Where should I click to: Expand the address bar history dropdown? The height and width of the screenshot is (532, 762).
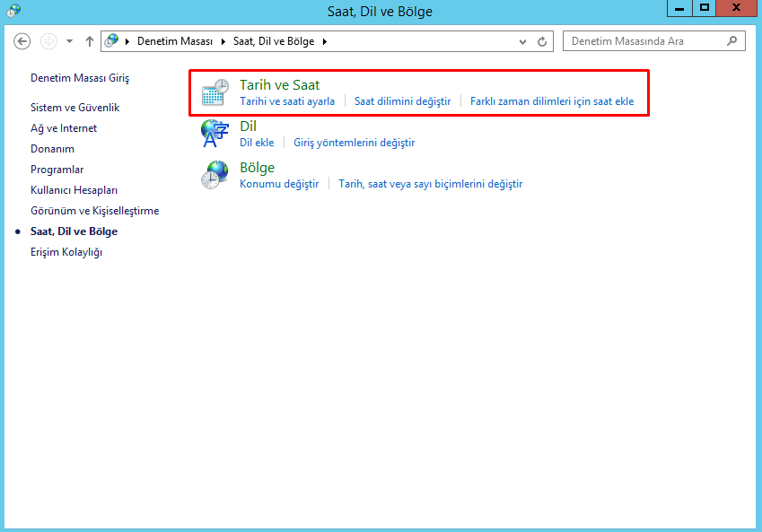click(x=522, y=42)
